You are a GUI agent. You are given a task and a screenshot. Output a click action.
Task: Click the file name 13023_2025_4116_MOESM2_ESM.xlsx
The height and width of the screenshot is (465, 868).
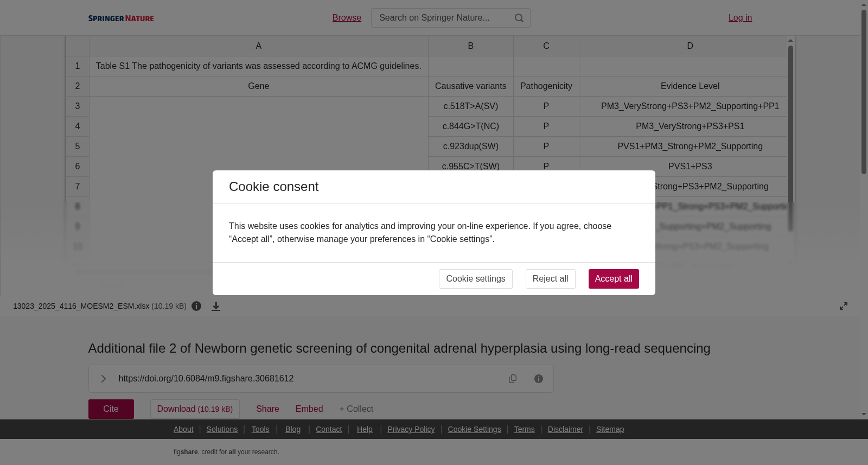click(x=81, y=306)
